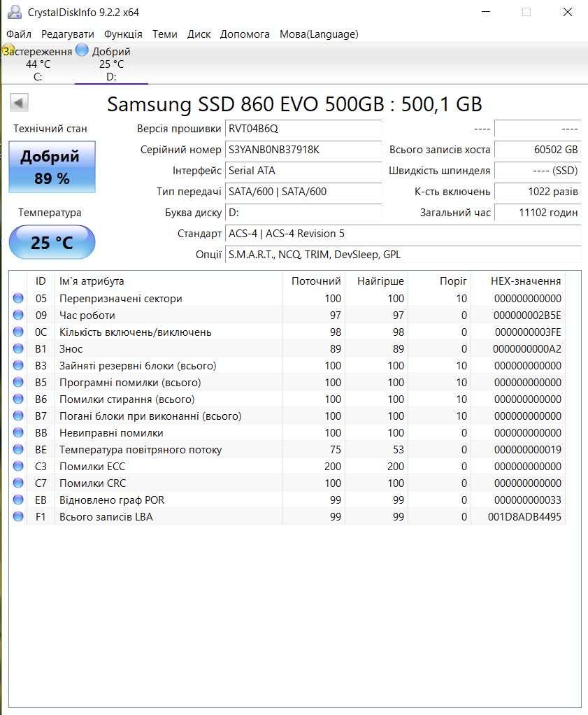This screenshot has height=715, width=588.
Task: Click status orb of attribute F1 row
Action: tap(18, 516)
